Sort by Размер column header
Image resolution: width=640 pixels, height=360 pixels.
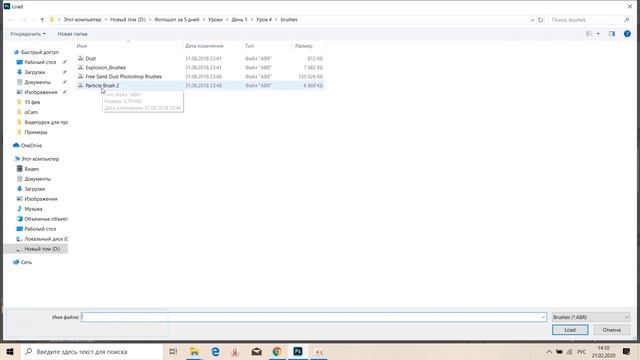304,46
